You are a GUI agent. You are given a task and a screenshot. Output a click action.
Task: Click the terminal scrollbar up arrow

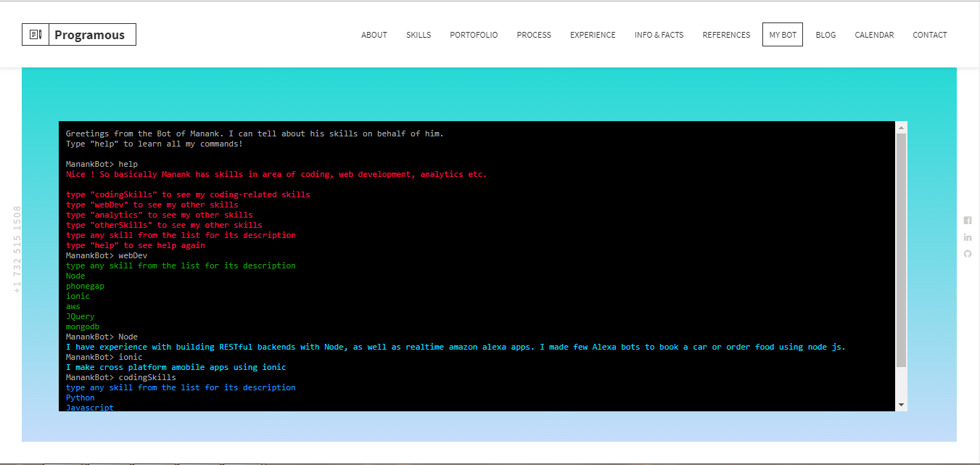902,127
